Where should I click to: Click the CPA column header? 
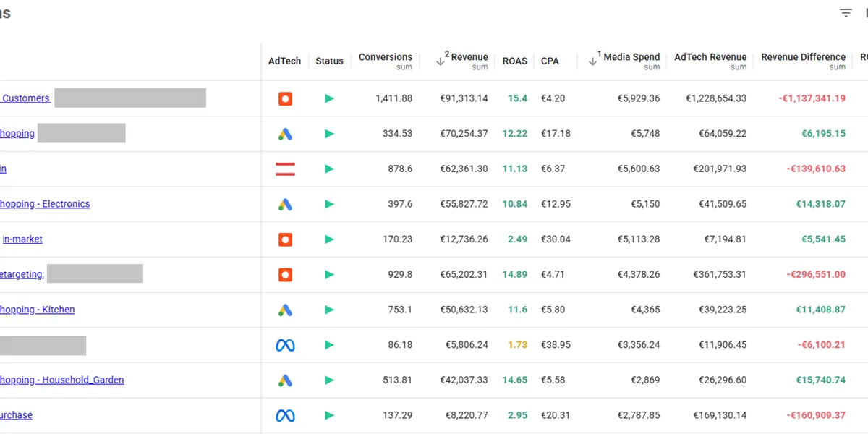[x=550, y=61]
